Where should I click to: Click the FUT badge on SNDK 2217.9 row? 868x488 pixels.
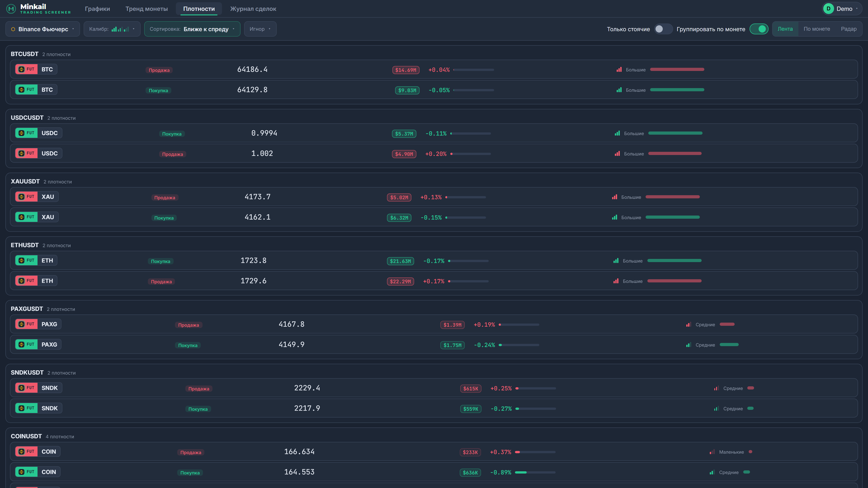tap(26, 408)
